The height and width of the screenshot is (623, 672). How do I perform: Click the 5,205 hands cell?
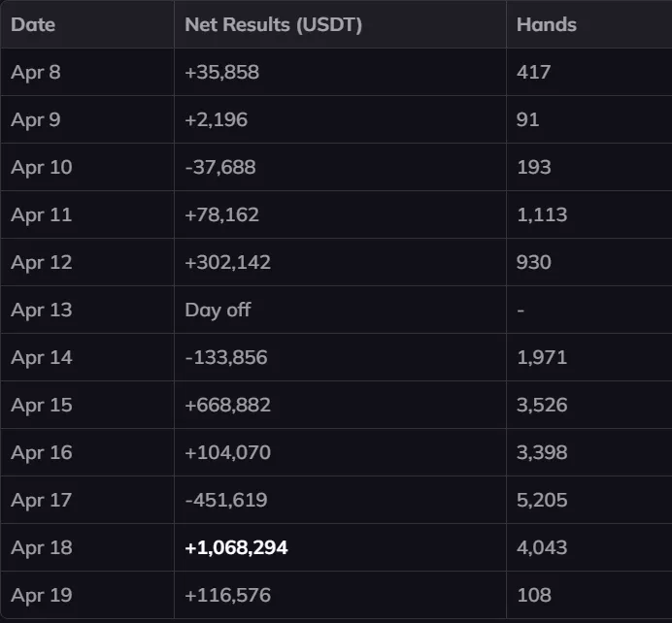point(542,500)
